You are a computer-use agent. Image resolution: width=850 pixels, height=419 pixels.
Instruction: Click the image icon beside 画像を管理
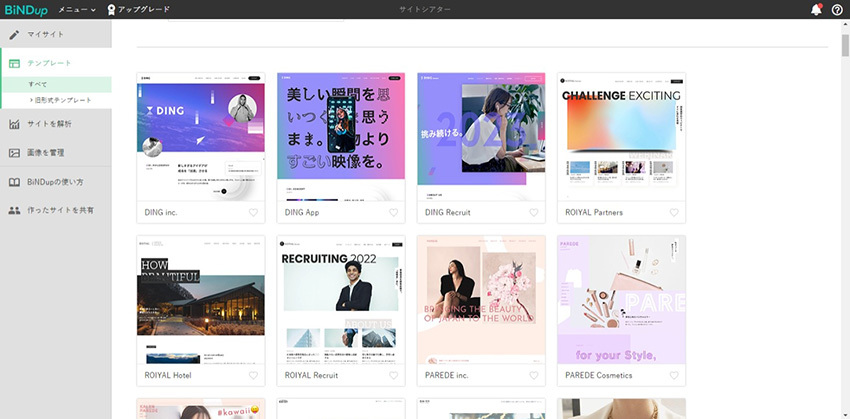[14, 153]
